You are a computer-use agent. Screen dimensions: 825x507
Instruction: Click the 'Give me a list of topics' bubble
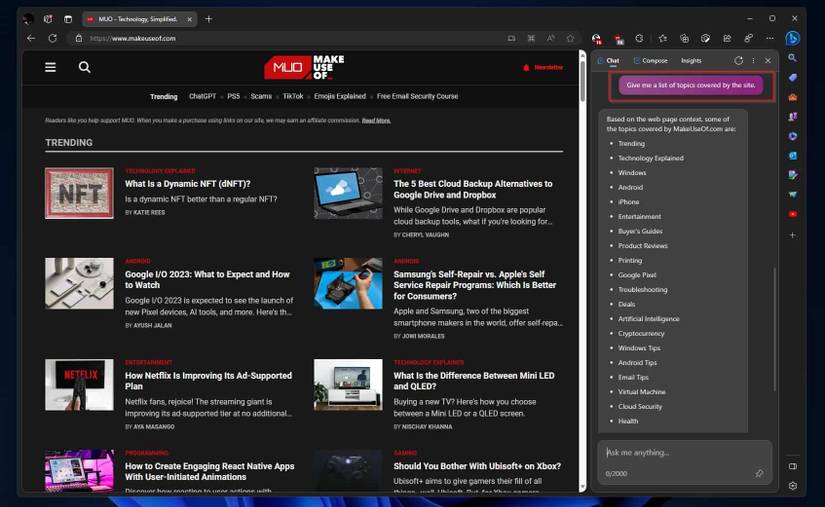(691, 85)
